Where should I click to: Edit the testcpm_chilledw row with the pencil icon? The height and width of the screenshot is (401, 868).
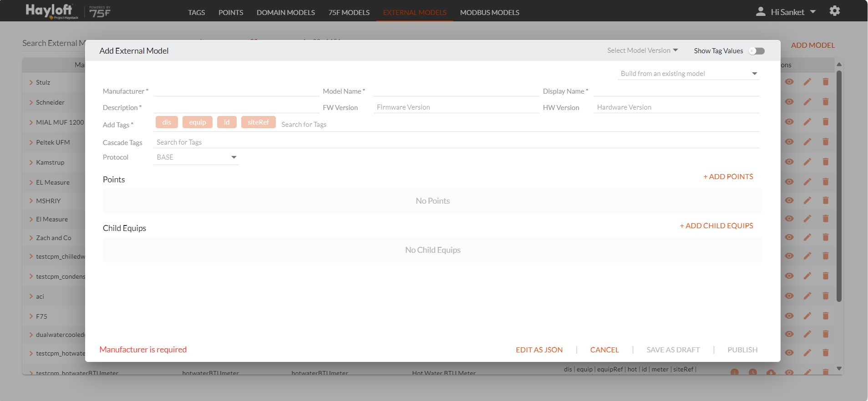coord(807,256)
